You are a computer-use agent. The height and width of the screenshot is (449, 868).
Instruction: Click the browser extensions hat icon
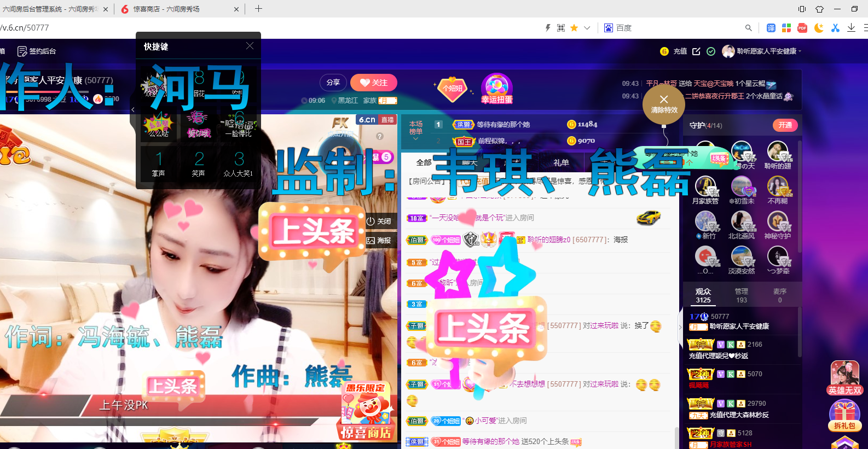pos(819,9)
